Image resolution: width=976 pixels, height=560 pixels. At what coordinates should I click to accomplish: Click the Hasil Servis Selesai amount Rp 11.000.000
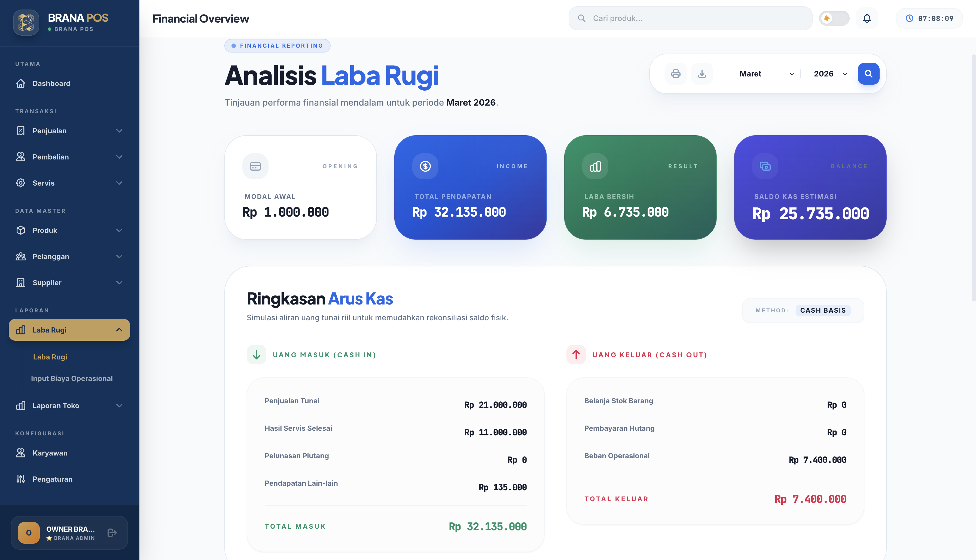[495, 432]
